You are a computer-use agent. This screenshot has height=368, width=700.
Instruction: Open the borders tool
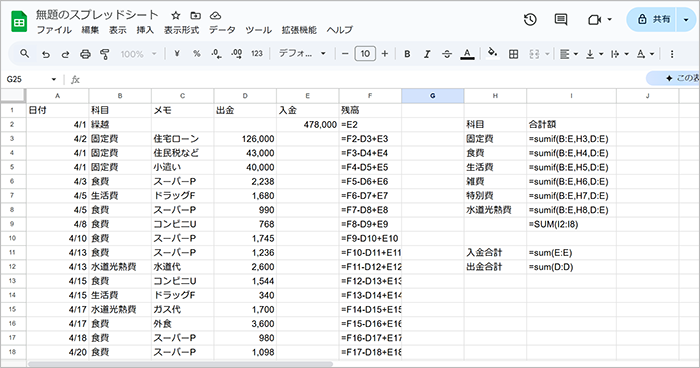514,54
